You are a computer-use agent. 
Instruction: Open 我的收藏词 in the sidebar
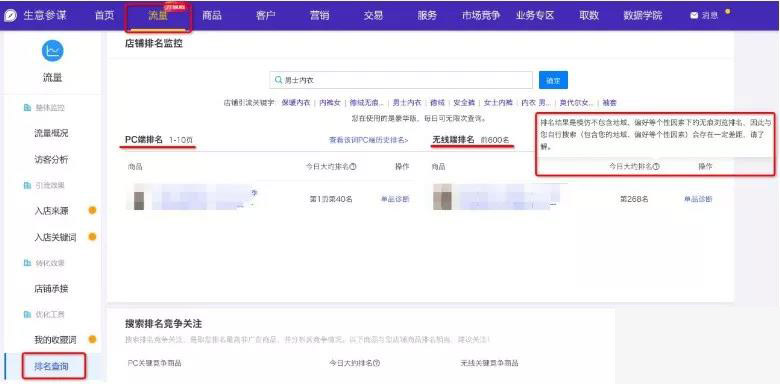[x=55, y=340]
